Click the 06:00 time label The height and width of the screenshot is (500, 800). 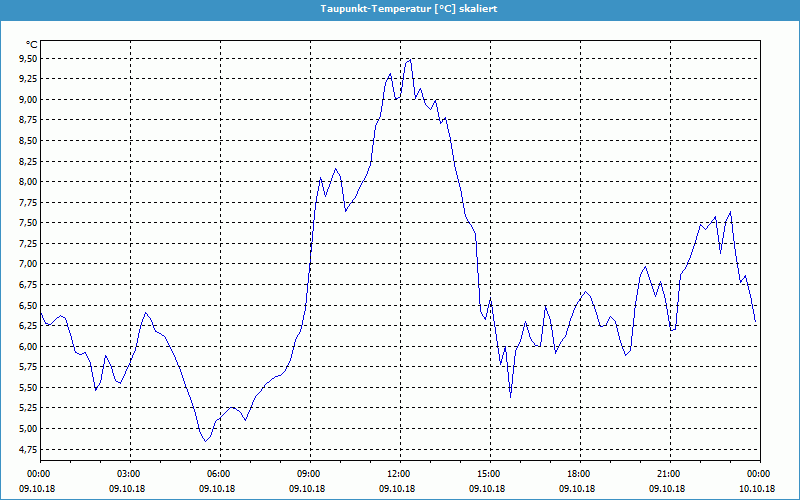tap(219, 474)
